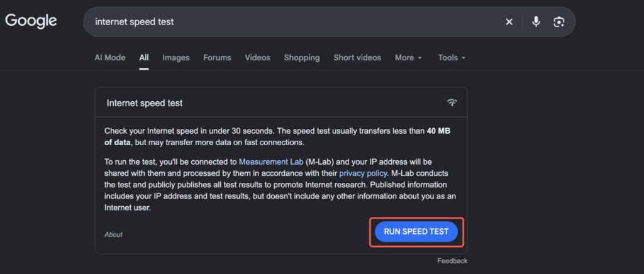Viewport: 644px width, 274px height.
Task: Open search by image camera icon
Action: tap(559, 22)
